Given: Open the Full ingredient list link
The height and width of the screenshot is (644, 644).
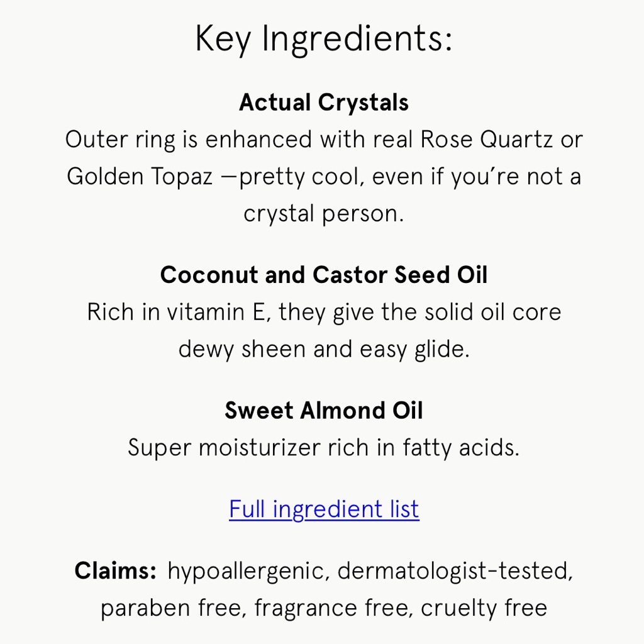Looking at the screenshot, I should tap(324, 509).
